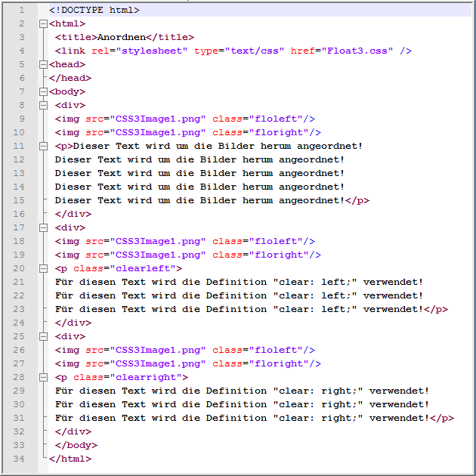
Task: Click the clear left text on line 22
Action: (x=239, y=295)
